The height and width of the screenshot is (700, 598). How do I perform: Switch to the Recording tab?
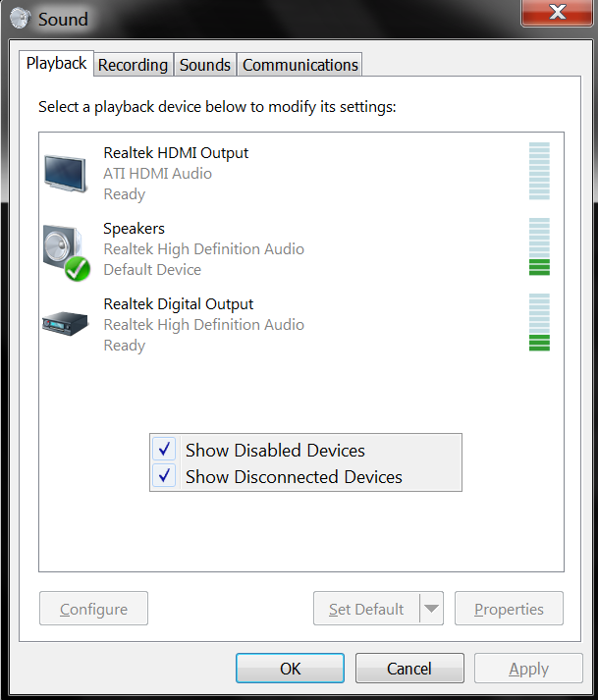coord(134,65)
